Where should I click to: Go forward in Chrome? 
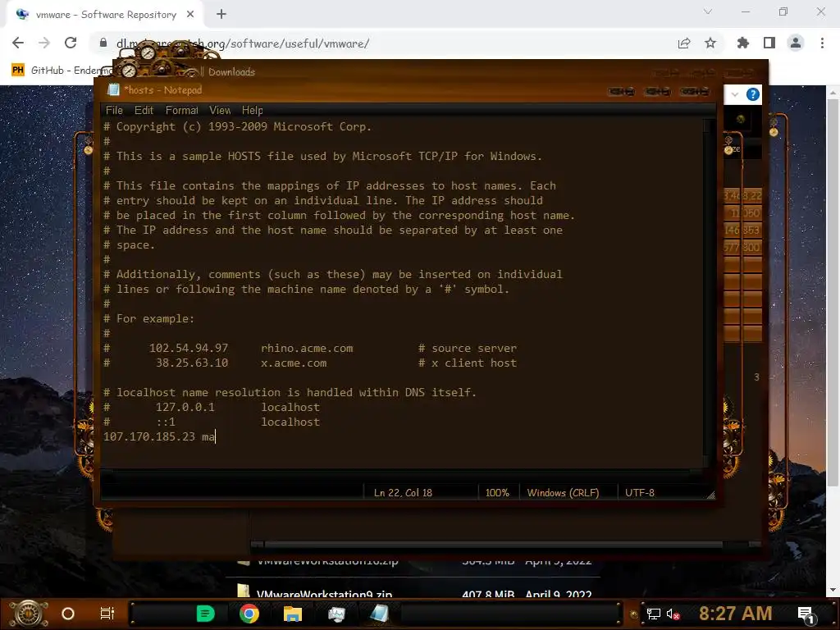(44, 43)
